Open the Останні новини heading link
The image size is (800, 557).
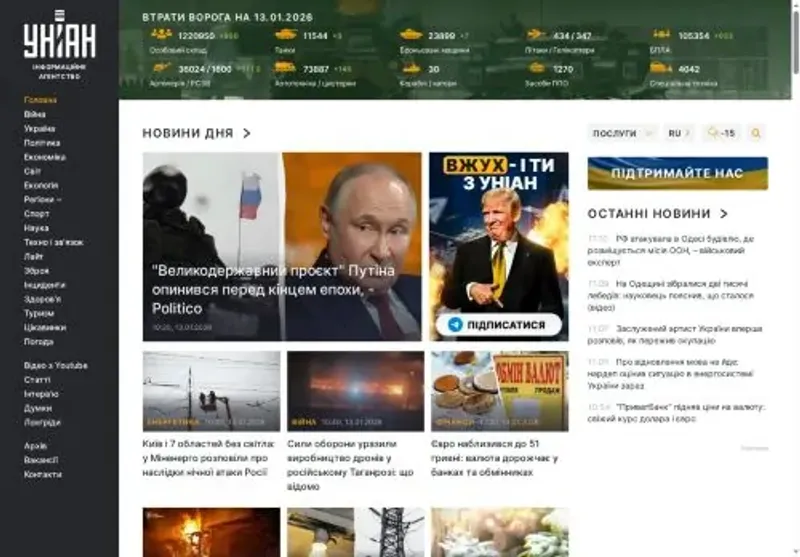(x=649, y=214)
